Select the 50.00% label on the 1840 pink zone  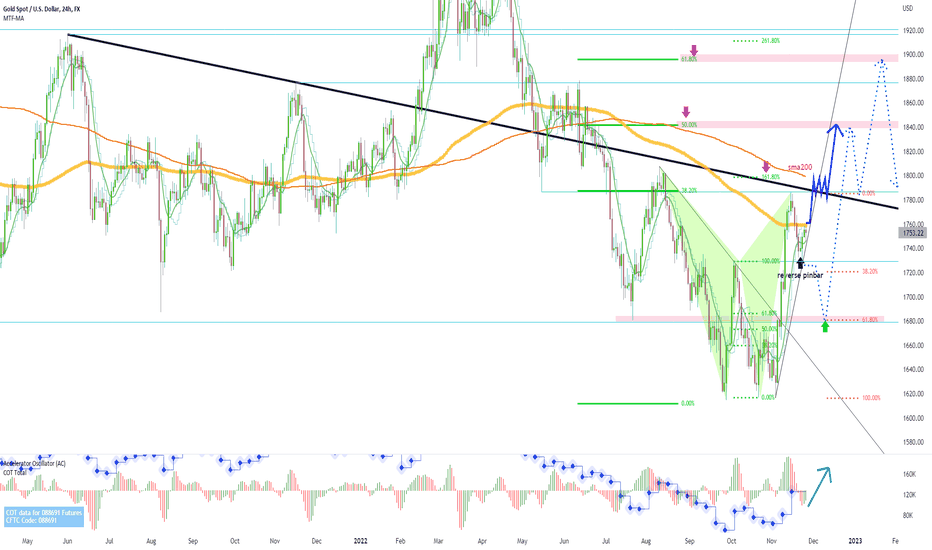point(689,125)
